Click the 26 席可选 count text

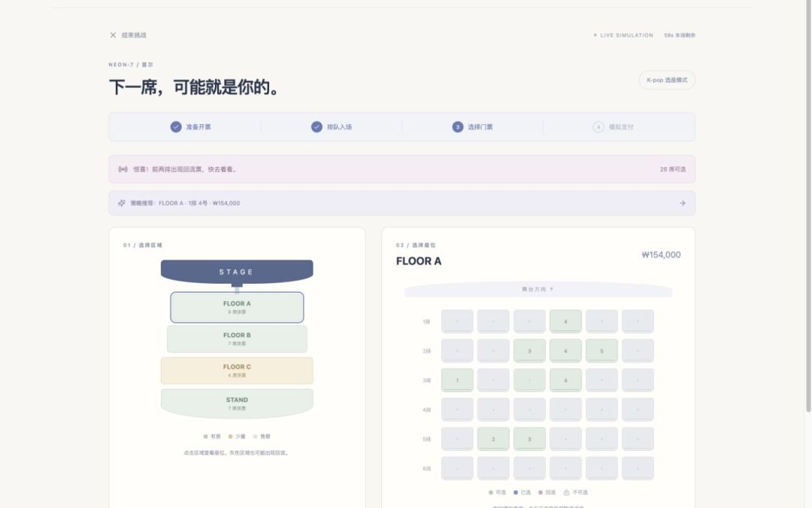point(673,169)
